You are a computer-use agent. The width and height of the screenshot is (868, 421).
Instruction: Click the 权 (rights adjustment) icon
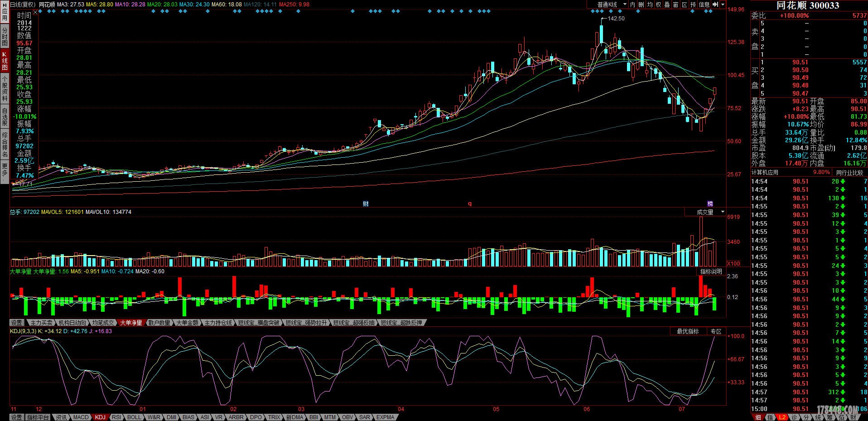pos(658,5)
